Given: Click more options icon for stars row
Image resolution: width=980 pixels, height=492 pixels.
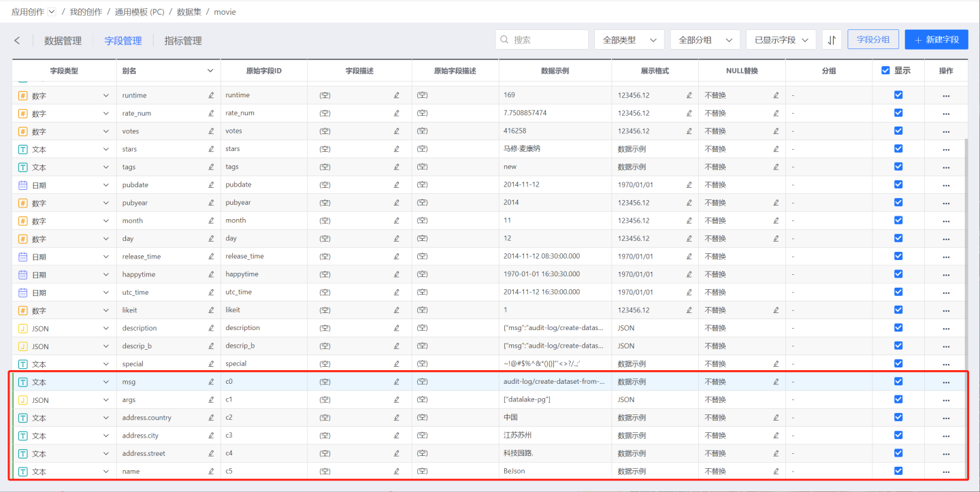Looking at the screenshot, I should point(946,150).
